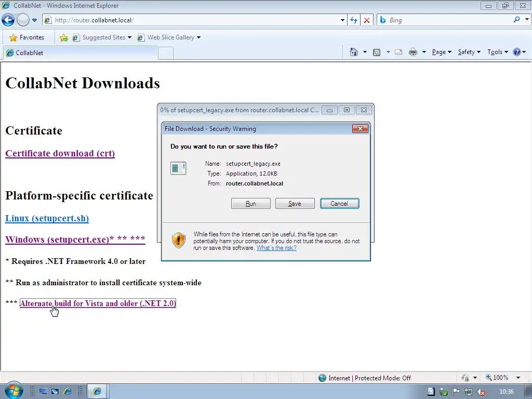Click the setupcert_legacy.exe file icon
Image resolution: width=532 pixels, height=399 pixels.
(178, 168)
